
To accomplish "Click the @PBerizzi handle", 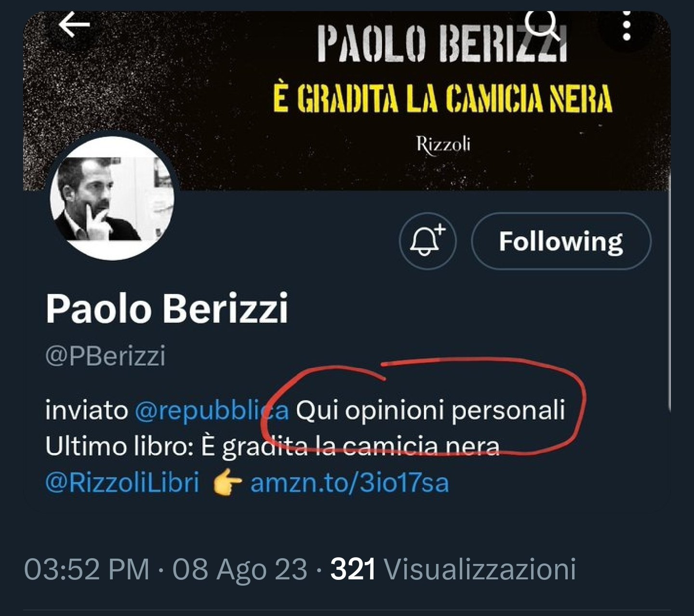I will [105, 357].
